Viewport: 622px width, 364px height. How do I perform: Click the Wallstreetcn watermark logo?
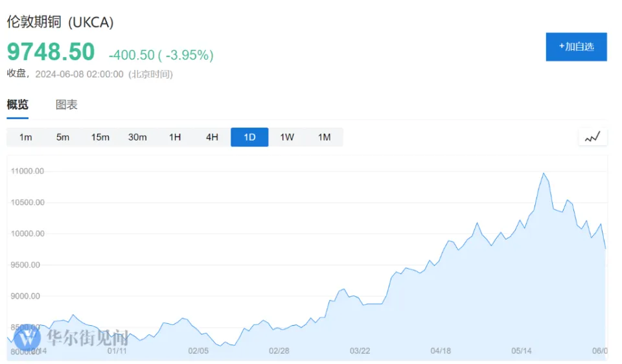click(27, 337)
